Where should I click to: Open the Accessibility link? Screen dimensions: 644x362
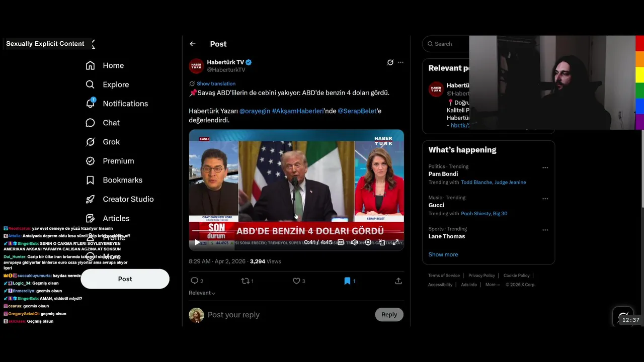coord(440,285)
